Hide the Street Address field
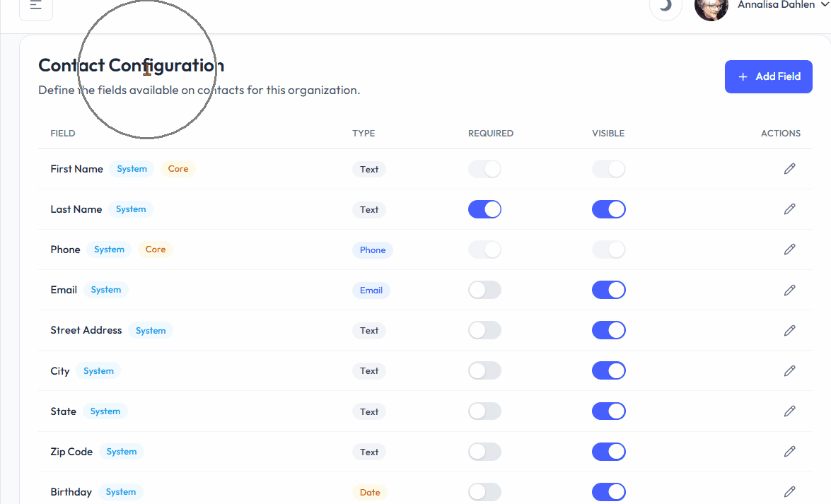 608,330
